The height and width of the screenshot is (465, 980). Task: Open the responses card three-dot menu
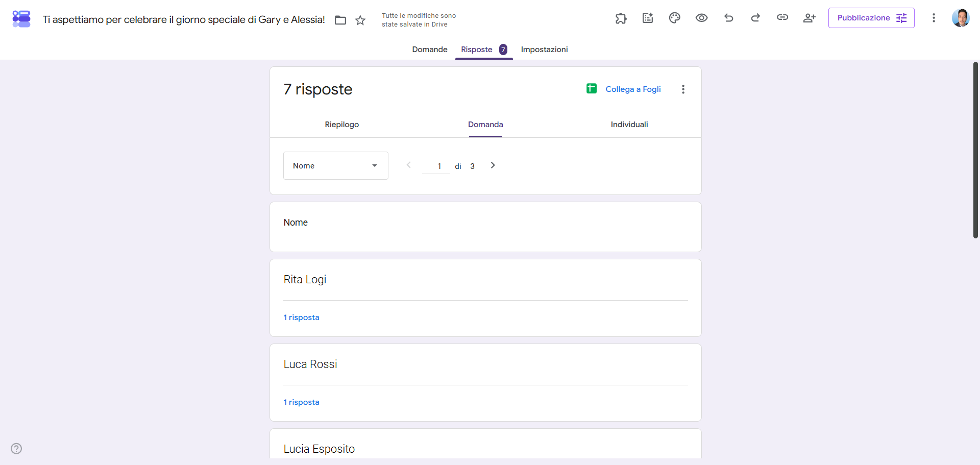683,89
